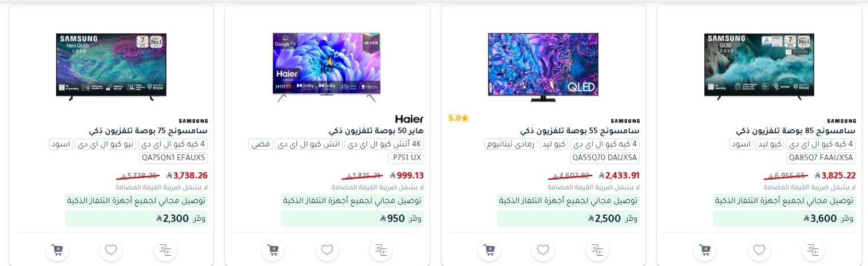Click the 5.0 star rating badge
The width and height of the screenshot is (868, 266).
[x=458, y=118]
